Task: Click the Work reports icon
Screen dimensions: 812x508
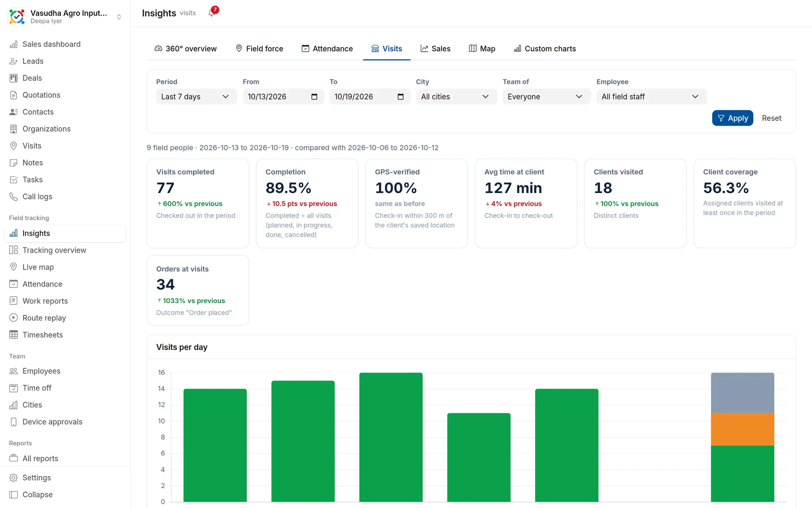Action: (x=14, y=301)
